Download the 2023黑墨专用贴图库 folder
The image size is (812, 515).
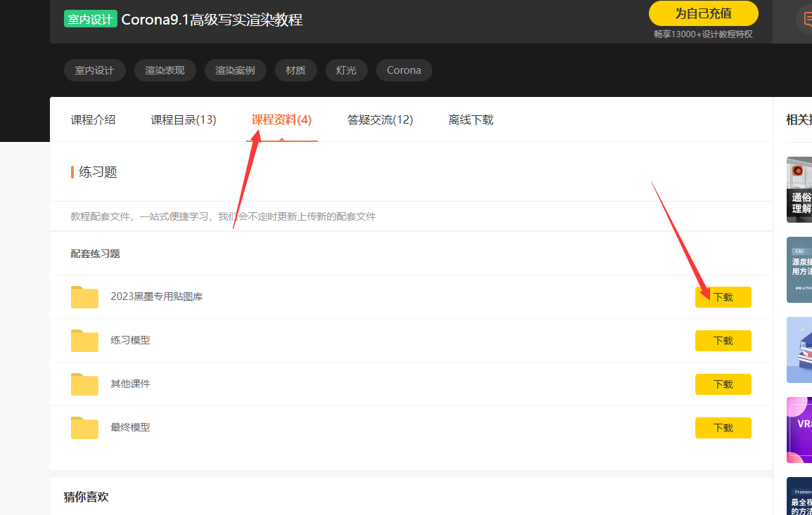click(723, 297)
